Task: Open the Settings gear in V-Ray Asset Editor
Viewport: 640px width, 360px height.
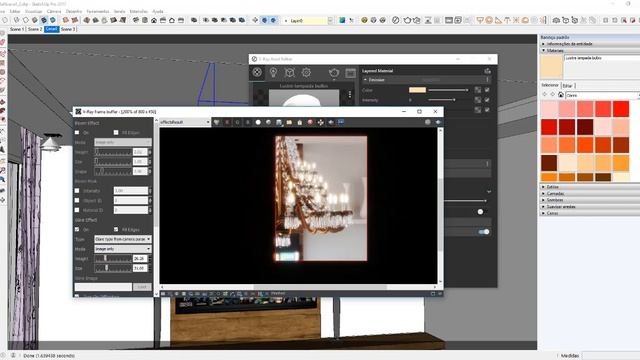Action: [306, 72]
